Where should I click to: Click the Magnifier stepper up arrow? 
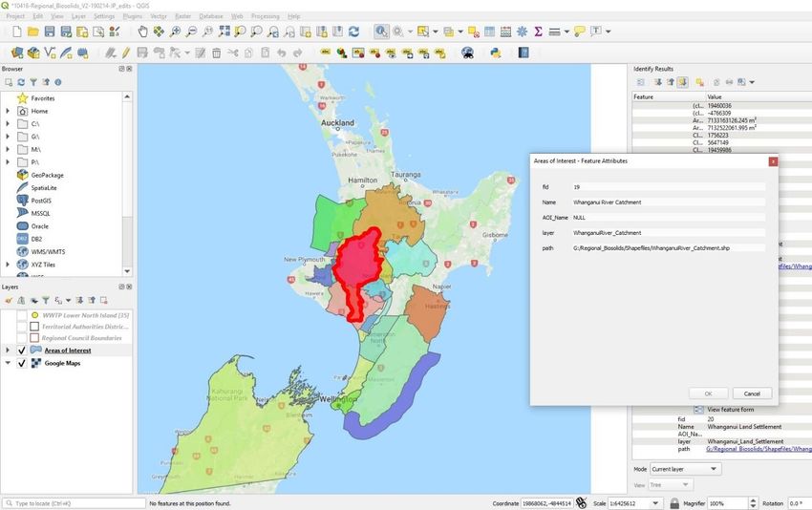(x=753, y=500)
